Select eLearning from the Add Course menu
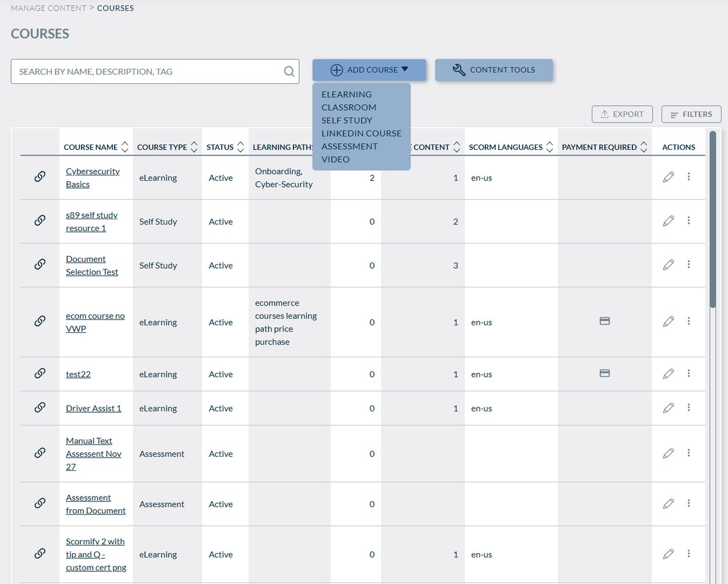Screen dimensions: 728x584 [x=347, y=94]
